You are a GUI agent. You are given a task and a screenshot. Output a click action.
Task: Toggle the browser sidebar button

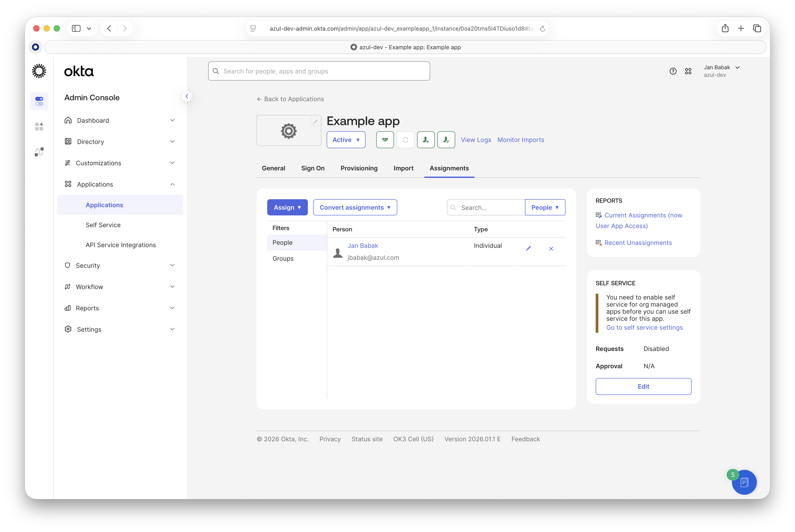click(x=76, y=28)
